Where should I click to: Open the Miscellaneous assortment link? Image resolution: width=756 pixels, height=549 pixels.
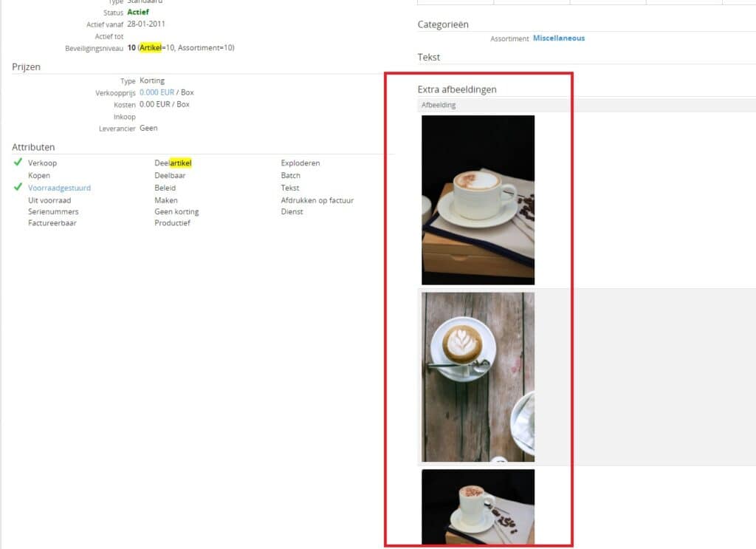point(558,38)
